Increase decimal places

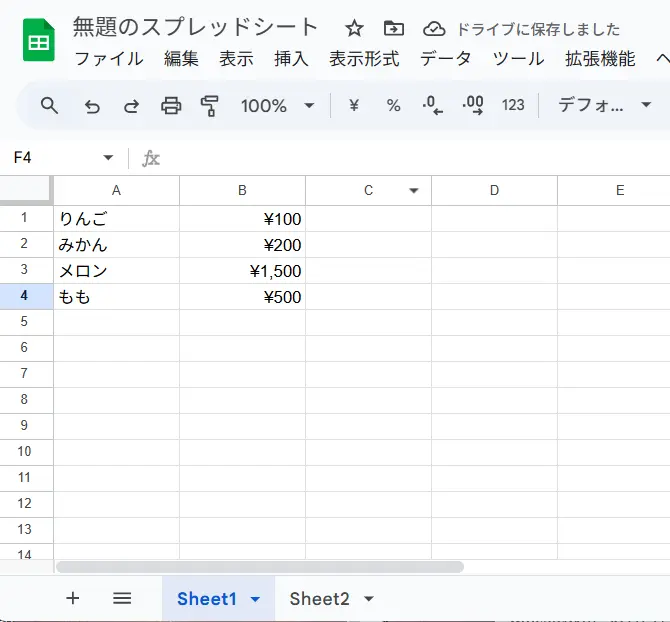(473, 105)
